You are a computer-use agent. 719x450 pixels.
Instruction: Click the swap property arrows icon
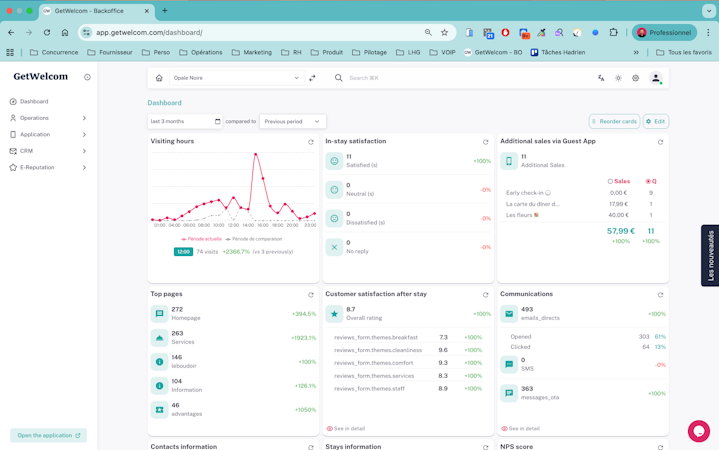(x=312, y=78)
